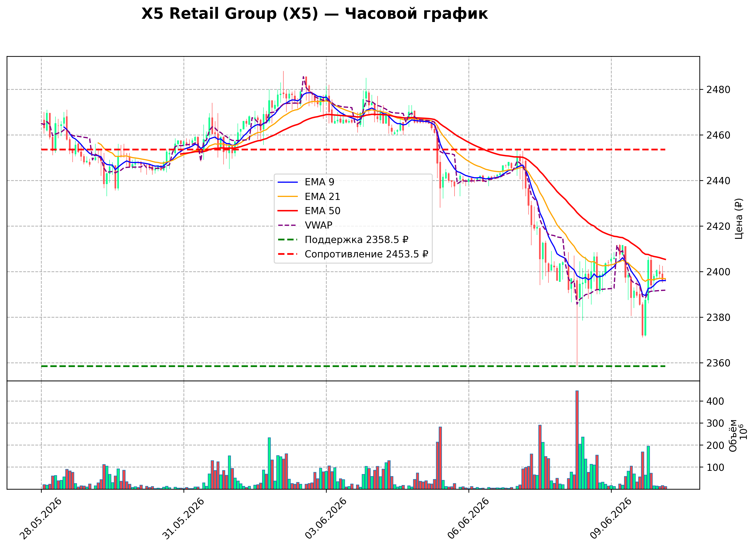This screenshot has width=756, height=548.
Task: Click the Цена (₽) axis title
Action: pos(739,218)
